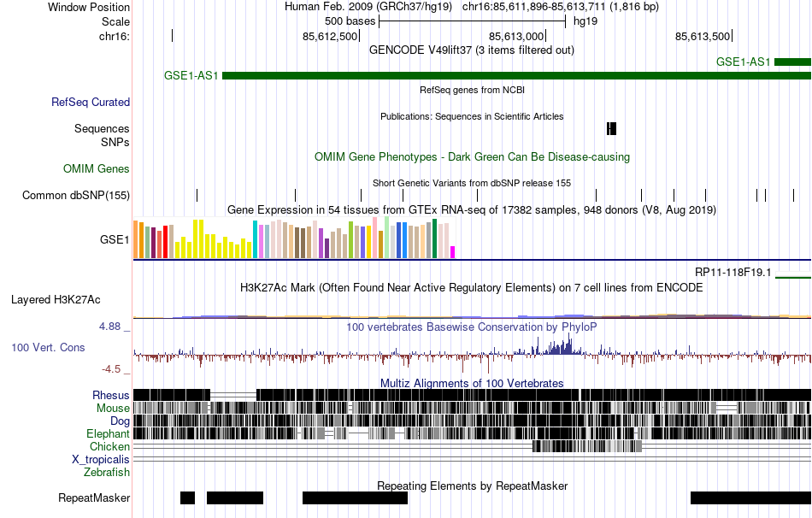Open the Layered H3K27Ac track label
The width and height of the screenshot is (812, 518).
56,299
